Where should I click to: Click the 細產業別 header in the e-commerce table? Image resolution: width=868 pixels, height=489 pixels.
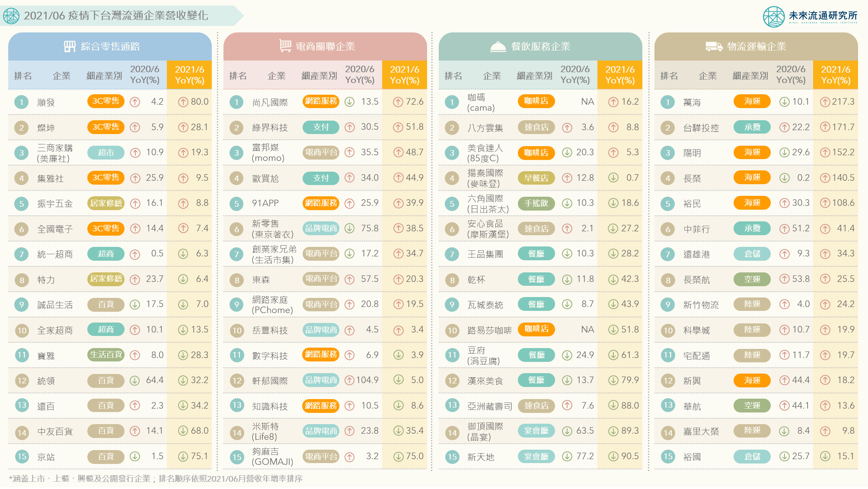coord(319,76)
